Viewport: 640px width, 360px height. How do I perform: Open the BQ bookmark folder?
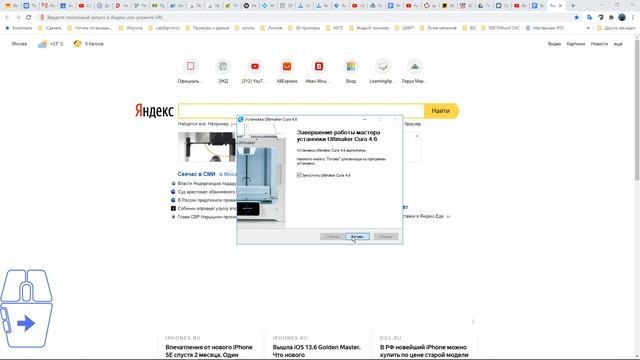pyautogui.click(x=469, y=28)
